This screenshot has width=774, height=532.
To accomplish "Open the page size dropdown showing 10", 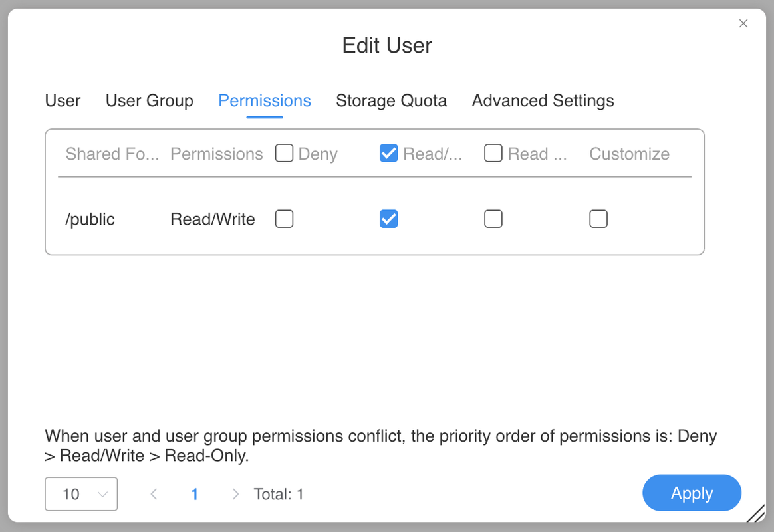I will pos(81,494).
